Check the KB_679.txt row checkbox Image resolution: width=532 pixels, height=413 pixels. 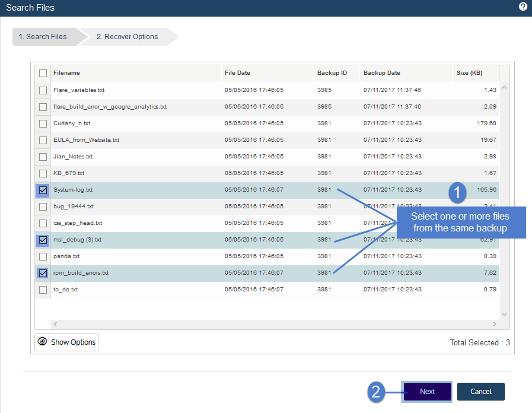point(43,173)
